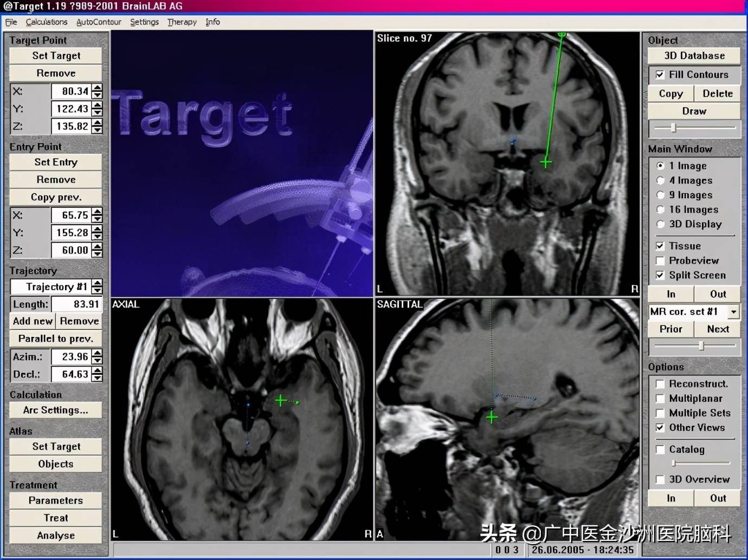Tick the Multiplanar option checkbox
Screen dimensions: 748x560
click(660, 399)
